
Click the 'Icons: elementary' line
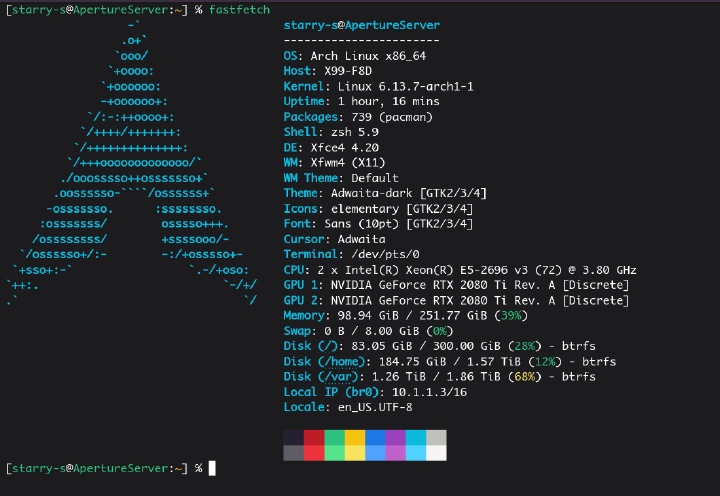tap(378, 209)
